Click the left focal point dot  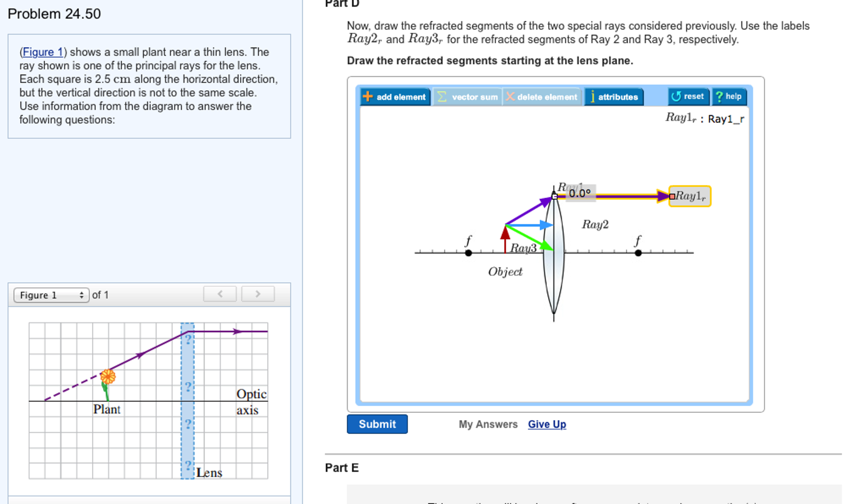(x=468, y=253)
